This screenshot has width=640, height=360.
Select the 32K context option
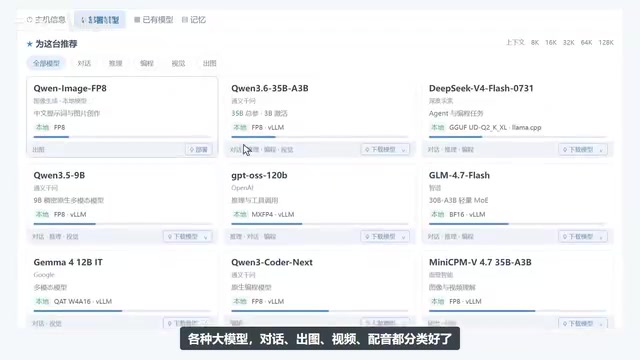569,42
